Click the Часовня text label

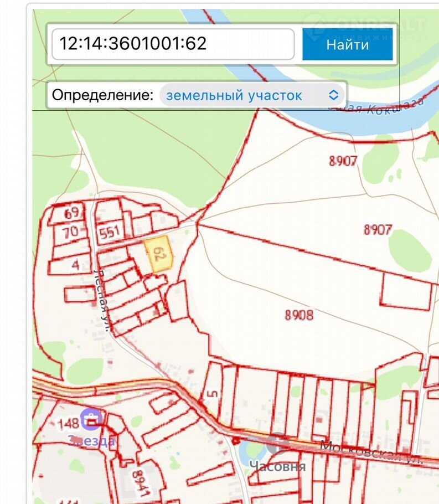277,466
